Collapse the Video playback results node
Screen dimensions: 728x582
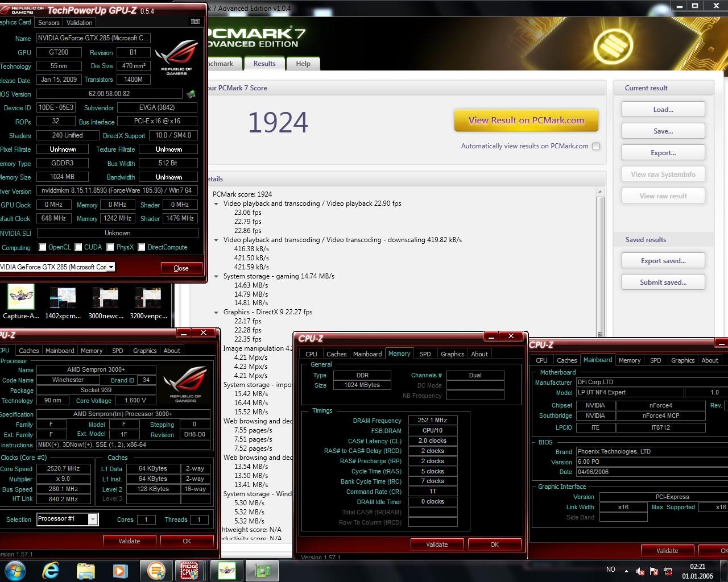216,203
